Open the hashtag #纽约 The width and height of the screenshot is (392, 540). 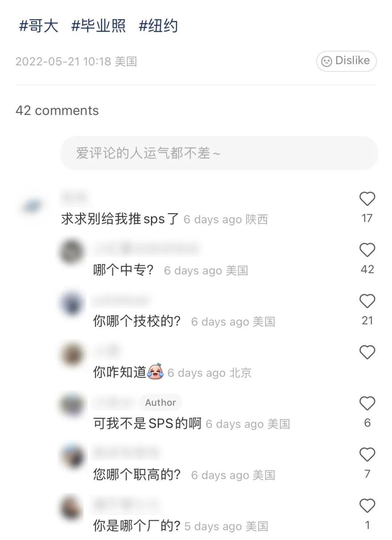point(158,26)
